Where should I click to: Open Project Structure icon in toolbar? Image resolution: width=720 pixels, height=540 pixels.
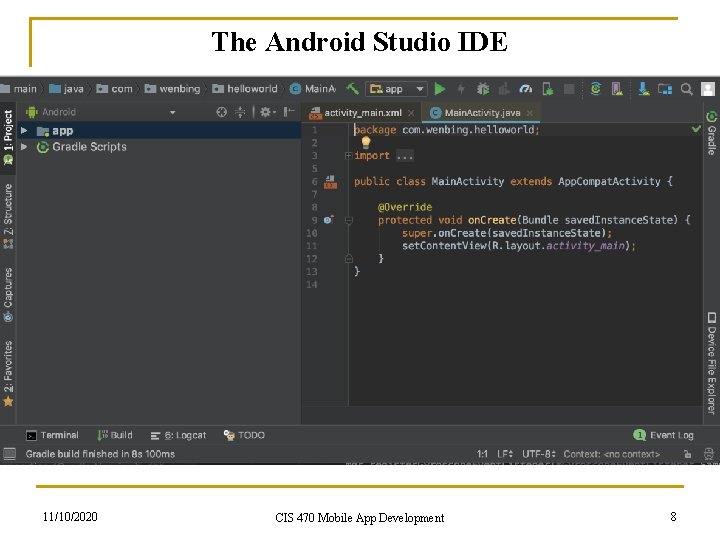tap(665, 89)
